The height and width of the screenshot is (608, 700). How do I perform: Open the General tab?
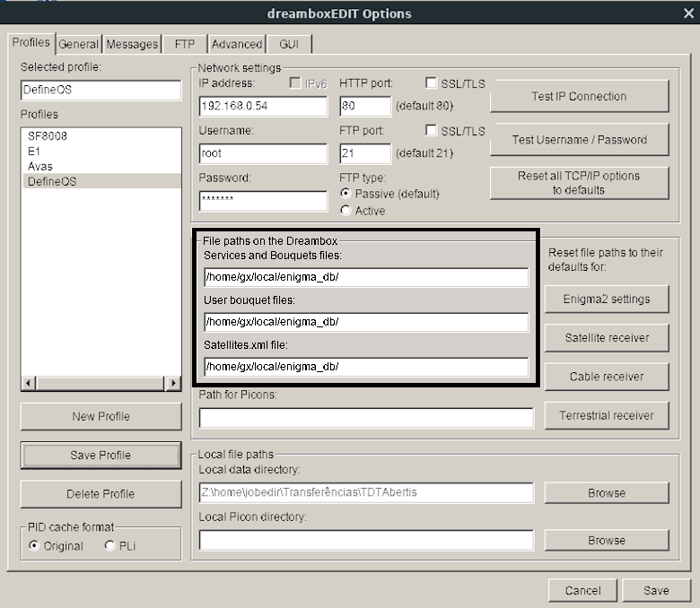[78, 44]
